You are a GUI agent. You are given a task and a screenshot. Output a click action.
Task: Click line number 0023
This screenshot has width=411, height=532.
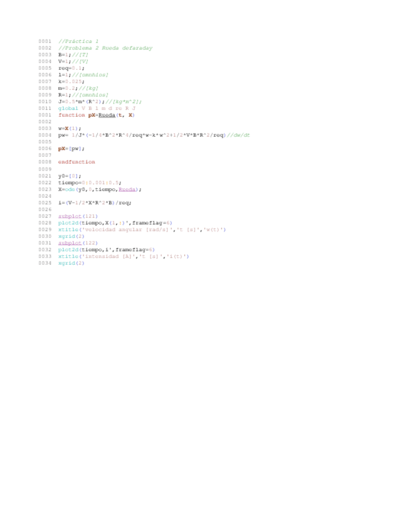click(45, 189)
